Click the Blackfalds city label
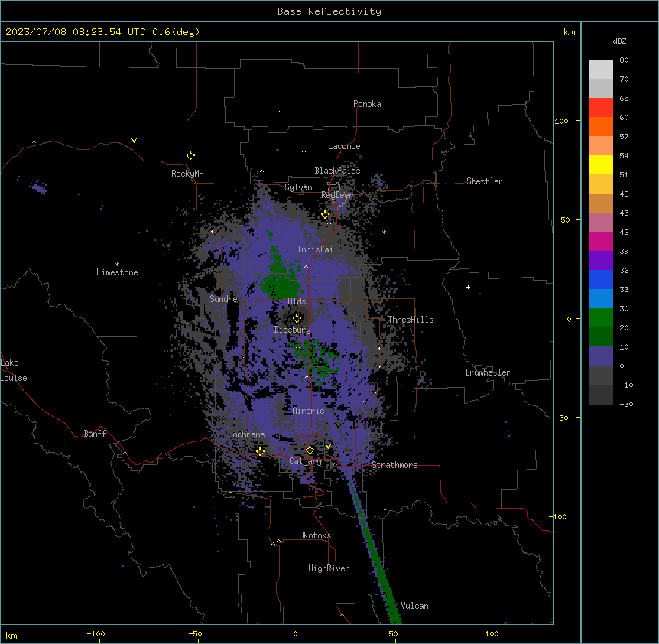This screenshot has width=659, height=644. click(x=337, y=171)
